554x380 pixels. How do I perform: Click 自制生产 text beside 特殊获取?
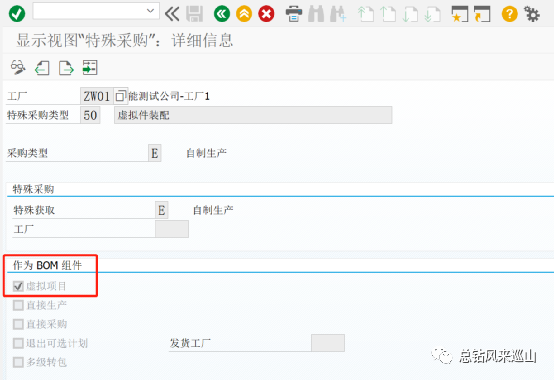click(213, 210)
